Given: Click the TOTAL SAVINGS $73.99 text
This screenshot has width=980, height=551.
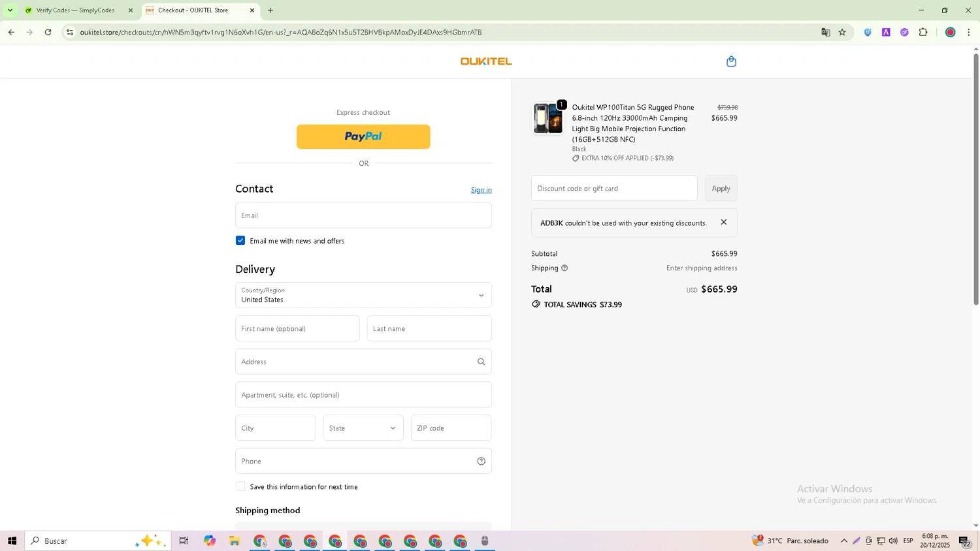Looking at the screenshot, I should [583, 305].
